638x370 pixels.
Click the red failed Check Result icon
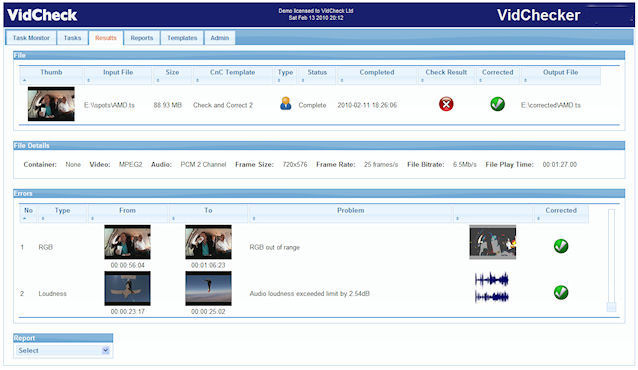[446, 105]
